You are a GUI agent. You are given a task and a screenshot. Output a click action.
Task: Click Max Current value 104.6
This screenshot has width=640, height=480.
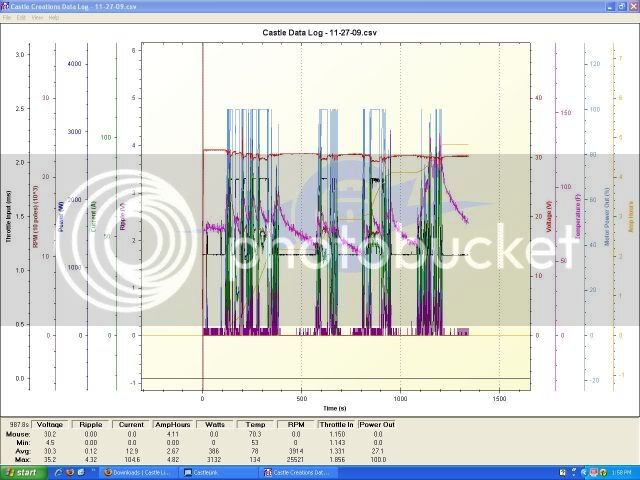point(131,460)
